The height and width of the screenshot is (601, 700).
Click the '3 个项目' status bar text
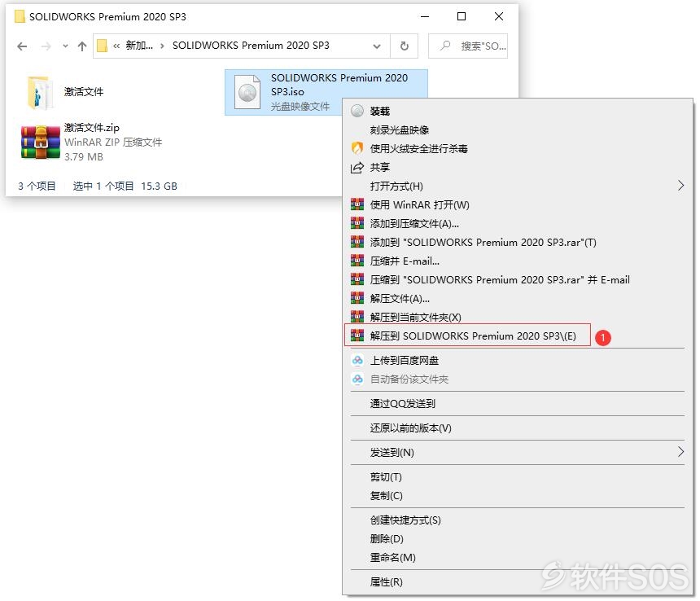click(x=37, y=186)
